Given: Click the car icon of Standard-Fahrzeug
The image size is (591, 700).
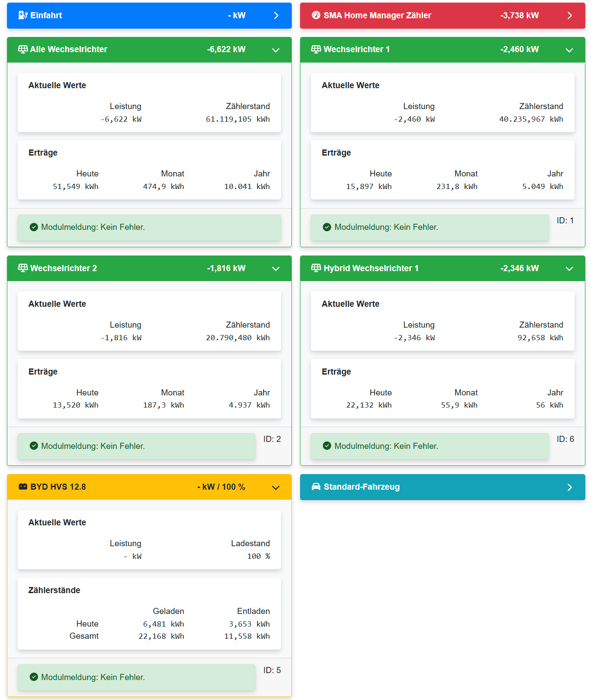Looking at the screenshot, I should (x=316, y=487).
